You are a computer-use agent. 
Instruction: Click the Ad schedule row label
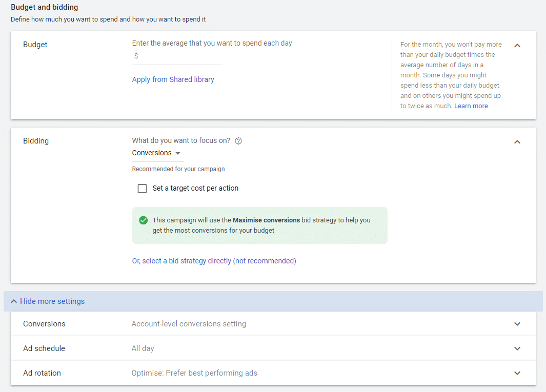pyautogui.click(x=44, y=348)
